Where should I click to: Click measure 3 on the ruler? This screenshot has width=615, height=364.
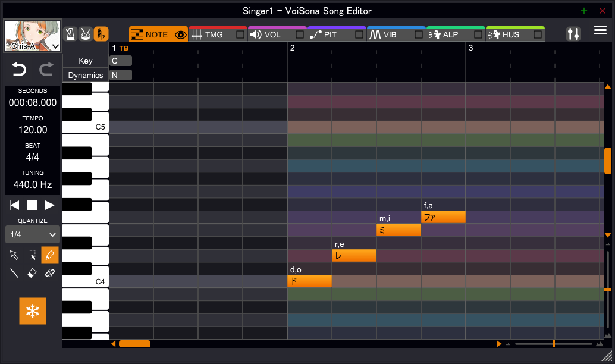(470, 48)
